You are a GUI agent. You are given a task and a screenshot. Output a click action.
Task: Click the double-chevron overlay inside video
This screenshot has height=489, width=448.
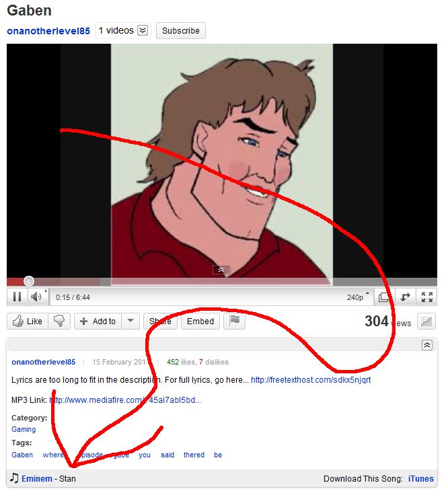(x=221, y=270)
